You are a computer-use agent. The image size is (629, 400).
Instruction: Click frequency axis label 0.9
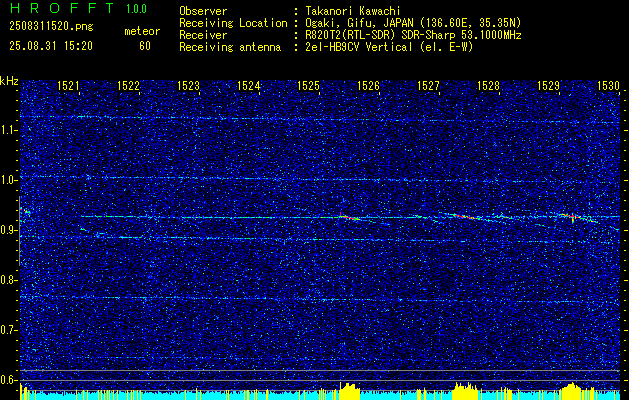pyautogui.click(x=9, y=230)
